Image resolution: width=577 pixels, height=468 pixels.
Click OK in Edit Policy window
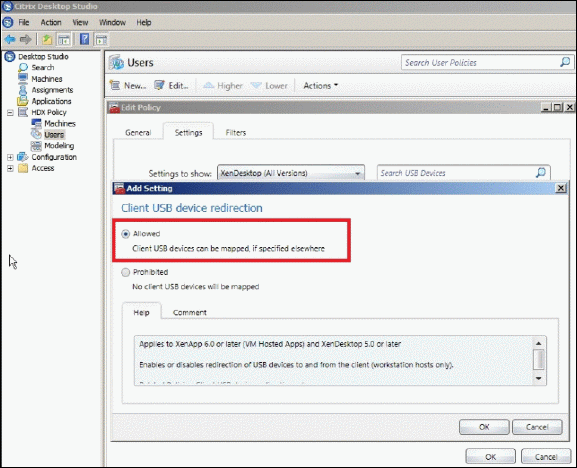(x=491, y=457)
